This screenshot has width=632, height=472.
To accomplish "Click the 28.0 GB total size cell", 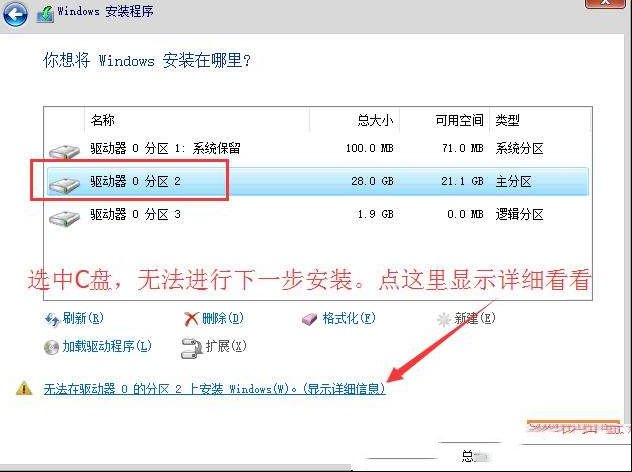I will [x=372, y=181].
